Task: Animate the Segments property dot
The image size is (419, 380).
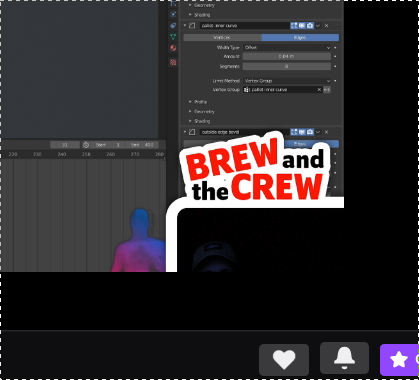Action: tap(335, 66)
